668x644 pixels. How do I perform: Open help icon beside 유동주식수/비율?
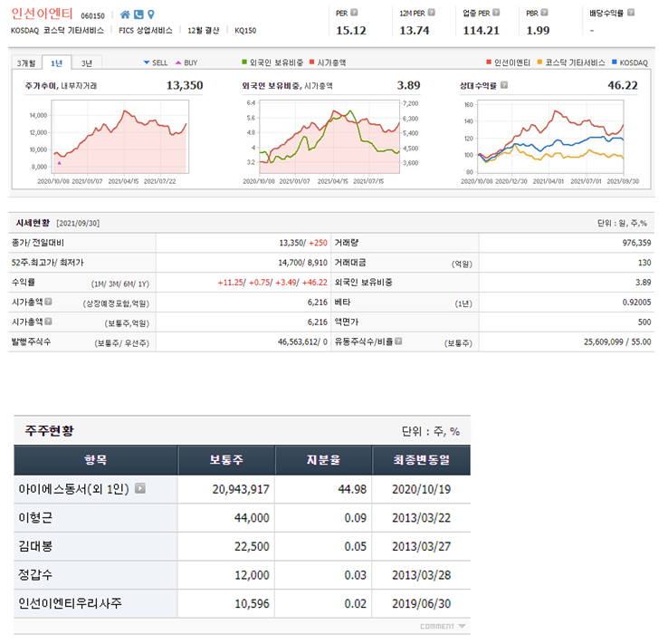[x=398, y=341]
